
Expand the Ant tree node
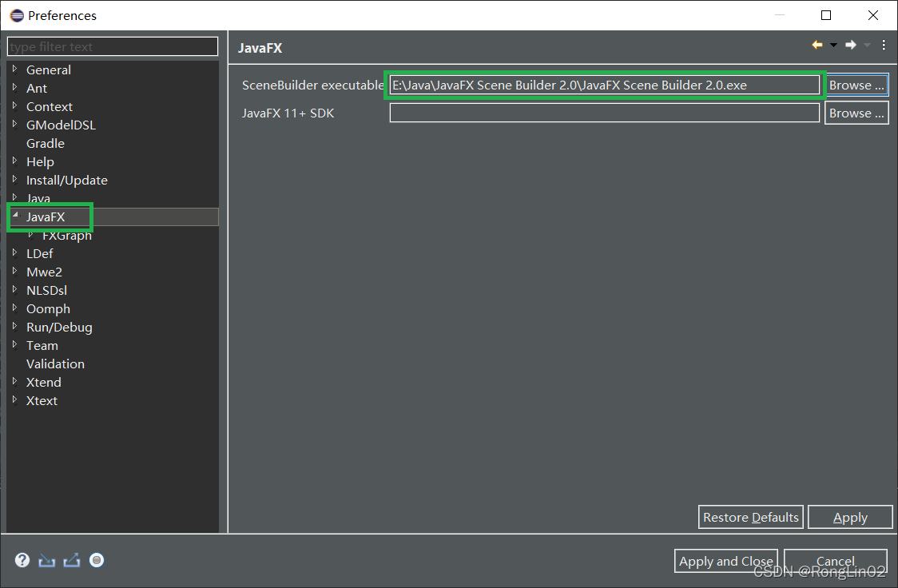[15, 88]
